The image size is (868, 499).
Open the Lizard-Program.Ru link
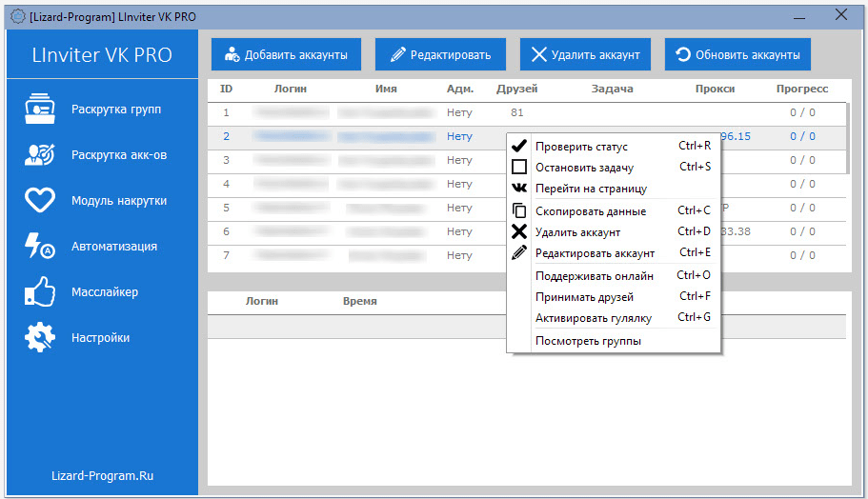click(102, 475)
